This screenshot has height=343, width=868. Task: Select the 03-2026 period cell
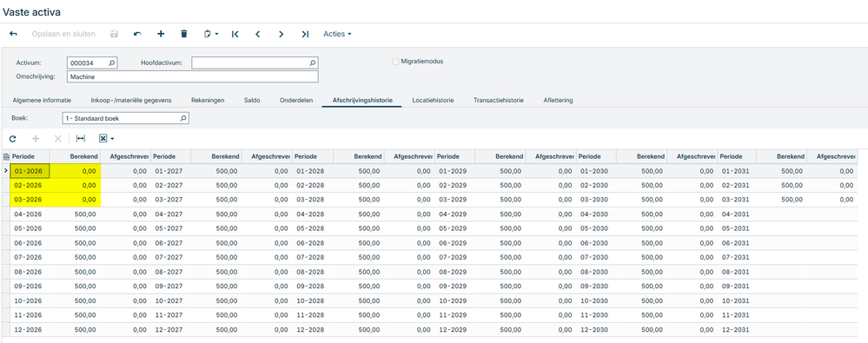(30, 200)
